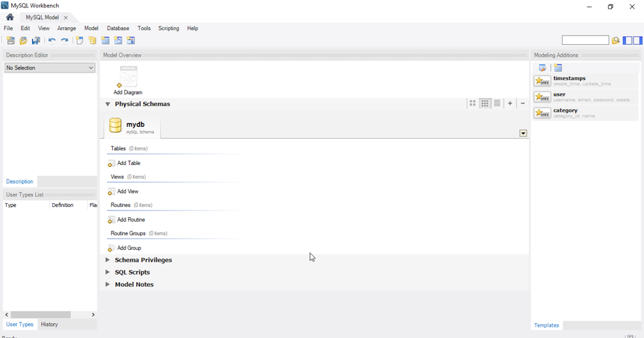
Task: Open schema tab dropdown arrow
Action: pos(523,133)
